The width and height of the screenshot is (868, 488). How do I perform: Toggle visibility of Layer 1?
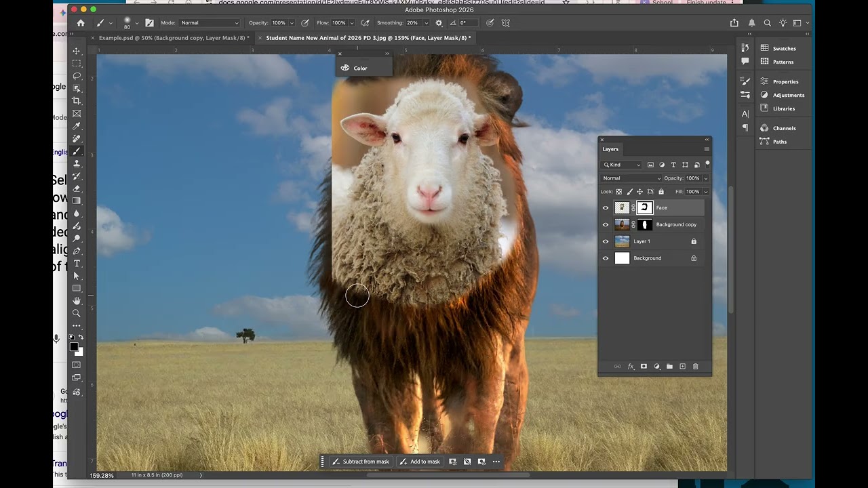point(606,241)
